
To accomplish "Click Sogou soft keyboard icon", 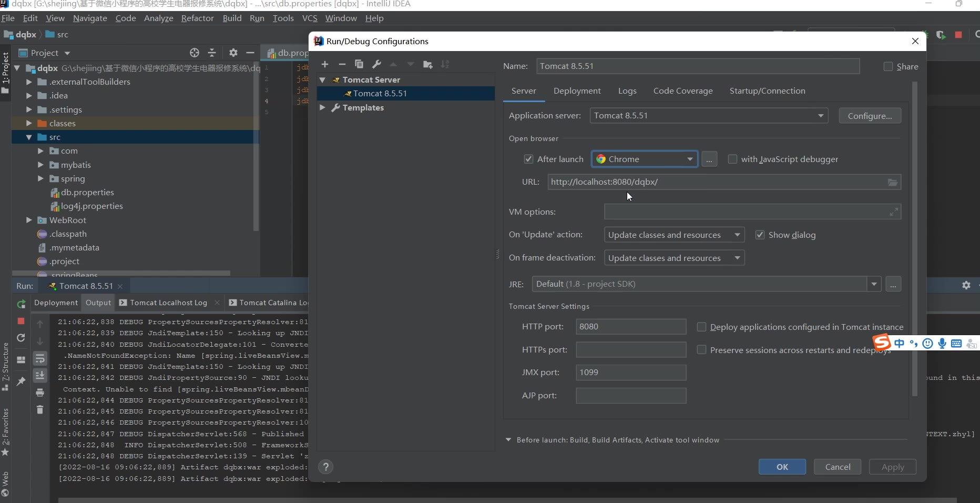I will tap(956, 344).
